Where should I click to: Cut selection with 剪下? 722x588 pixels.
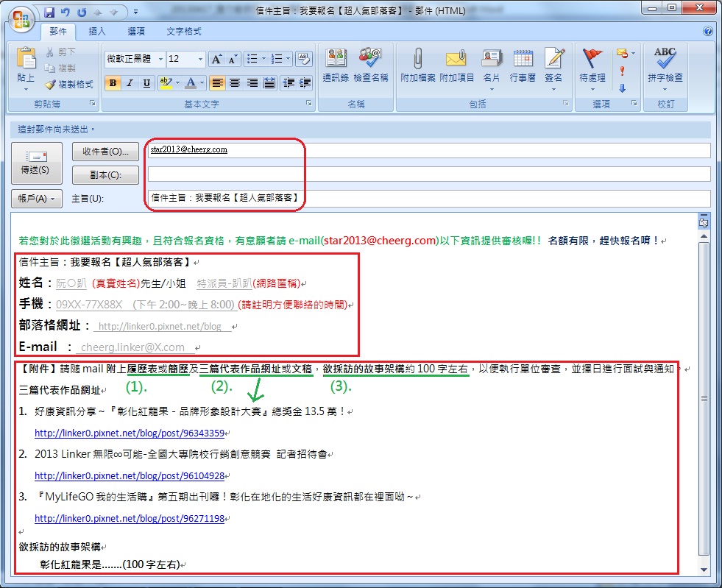(61, 52)
